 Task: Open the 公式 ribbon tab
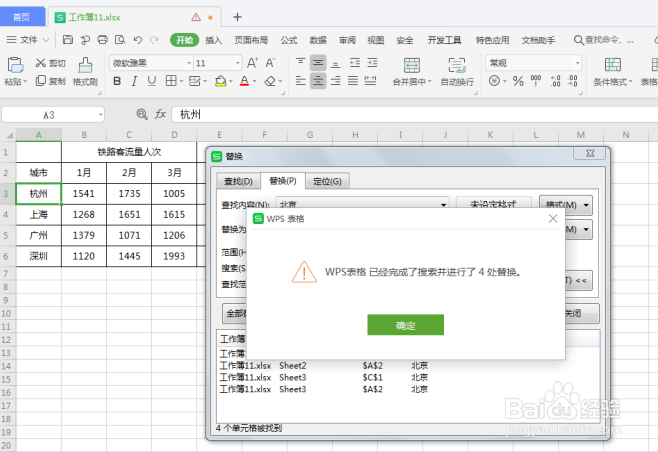[289, 40]
